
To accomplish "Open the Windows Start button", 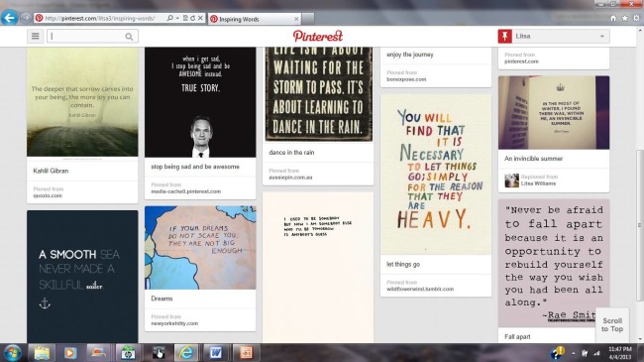I will (12, 353).
